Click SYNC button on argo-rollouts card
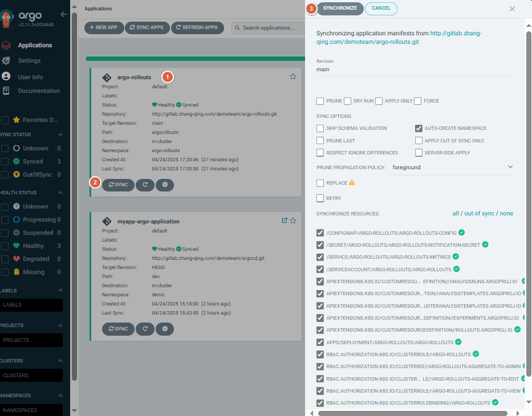The width and height of the screenshot is (532, 416). (118, 185)
